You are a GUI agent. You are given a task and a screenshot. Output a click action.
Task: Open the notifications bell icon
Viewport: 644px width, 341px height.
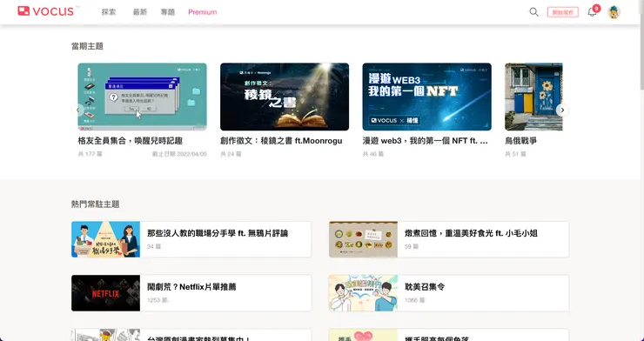[x=592, y=12]
